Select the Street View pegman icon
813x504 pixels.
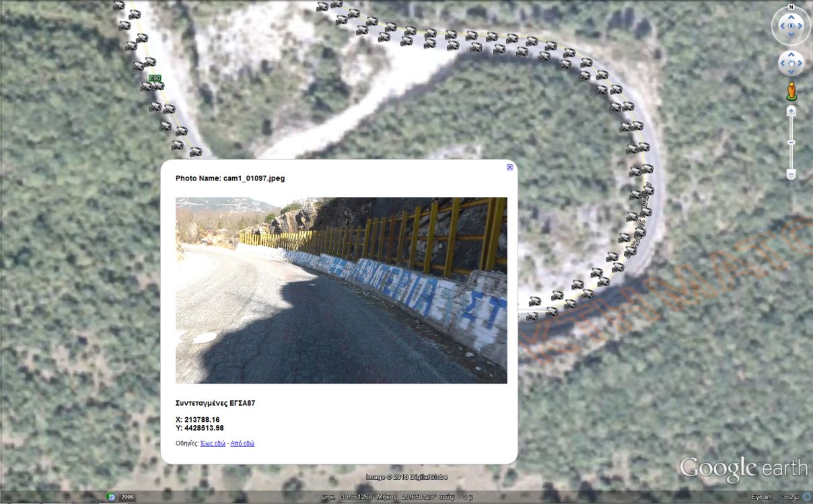tap(791, 91)
